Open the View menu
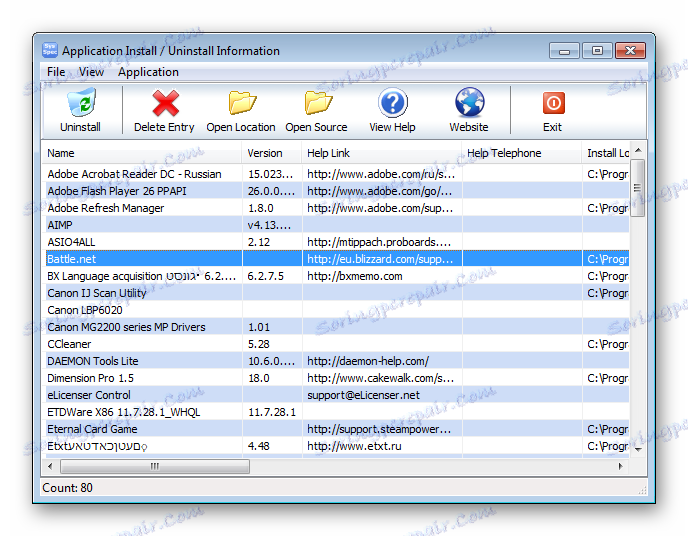Image resolution: width=688 pixels, height=536 pixels. 91,72
